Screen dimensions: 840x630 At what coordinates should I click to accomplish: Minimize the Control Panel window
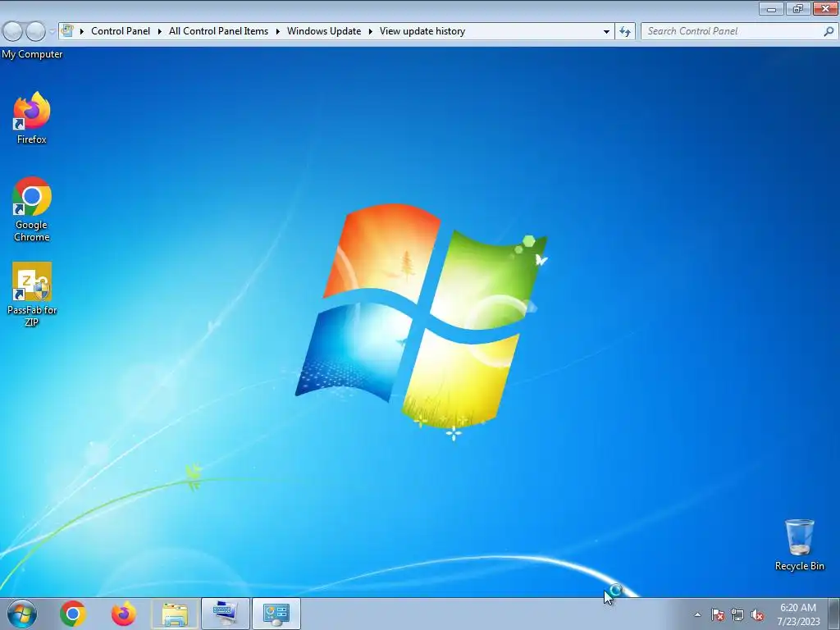[x=771, y=8]
